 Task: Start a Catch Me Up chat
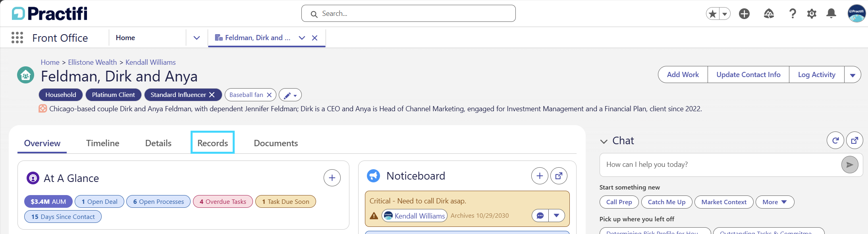[x=667, y=202]
